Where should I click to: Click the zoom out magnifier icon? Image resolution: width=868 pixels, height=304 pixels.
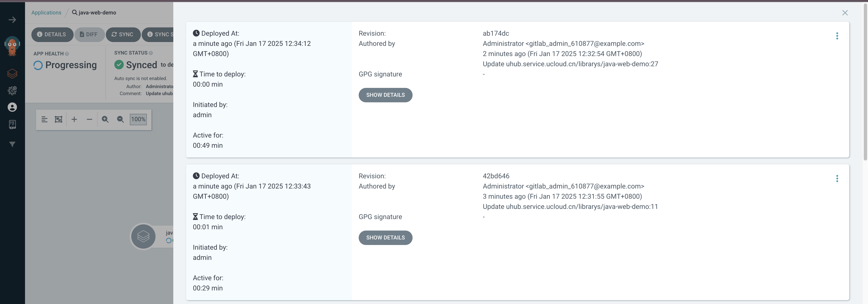pos(120,120)
